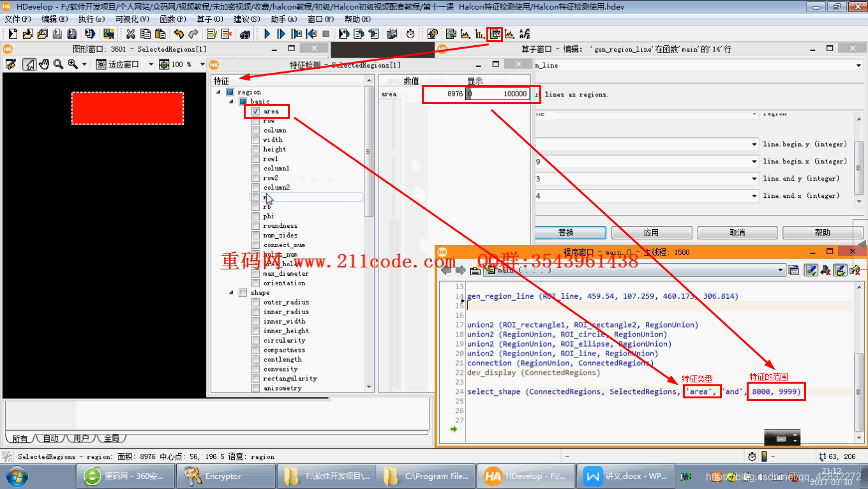The width and height of the screenshot is (868, 489).
Task: Open the line.begin.y parameter dropdown
Action: (x=755, y=144)
